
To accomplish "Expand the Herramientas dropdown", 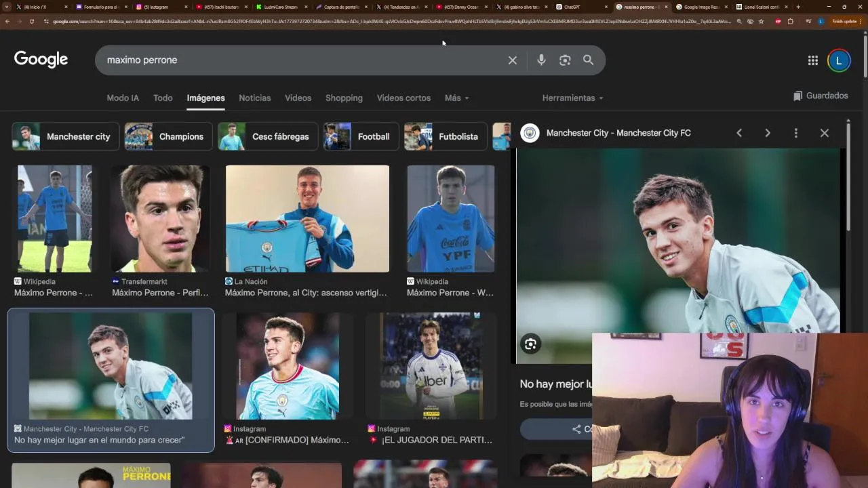I will coord(572,98).
